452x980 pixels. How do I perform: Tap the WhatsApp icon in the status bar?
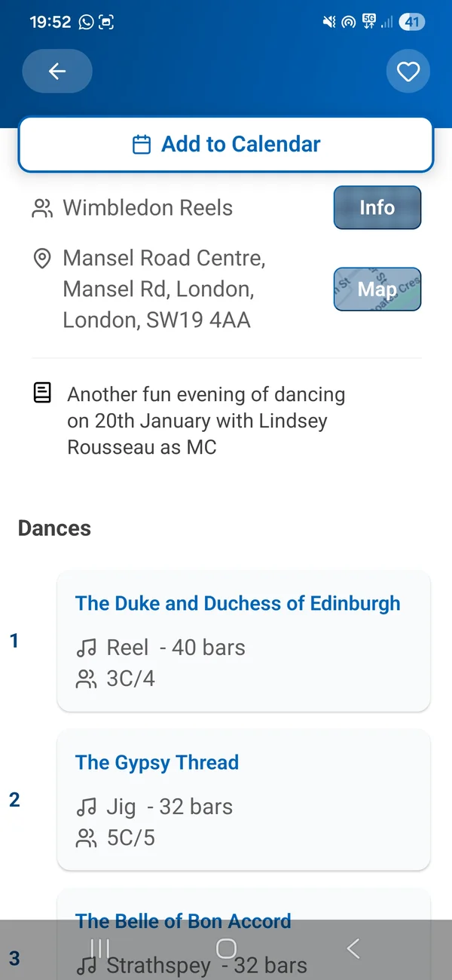[x=85, y=22]
